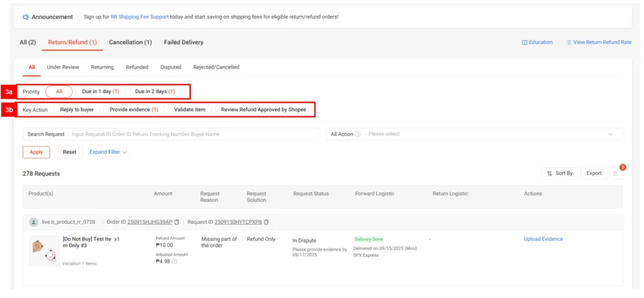Select the "Due in 1 day" priority filter
This screenshot has height=298, width=644.
coord(100,91)
